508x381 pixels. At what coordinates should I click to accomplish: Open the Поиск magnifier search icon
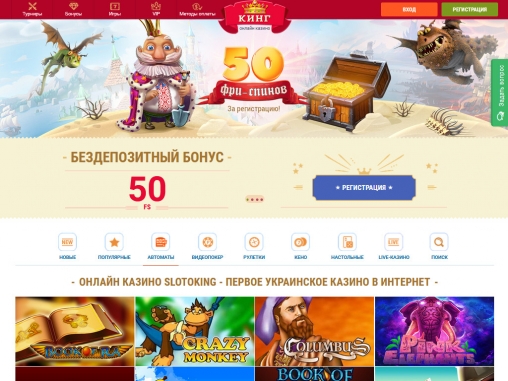(x=439, y=242)
